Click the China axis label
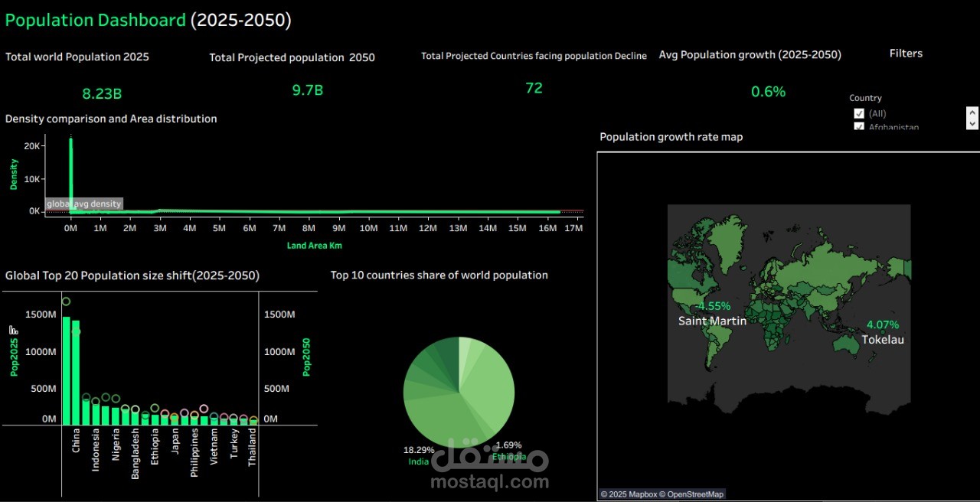 click(76, 440)
